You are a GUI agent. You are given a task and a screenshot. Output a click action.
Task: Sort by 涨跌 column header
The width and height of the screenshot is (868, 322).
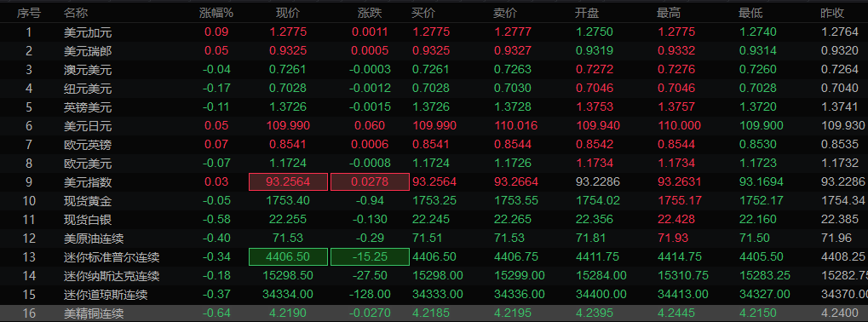tap(370, 13)
